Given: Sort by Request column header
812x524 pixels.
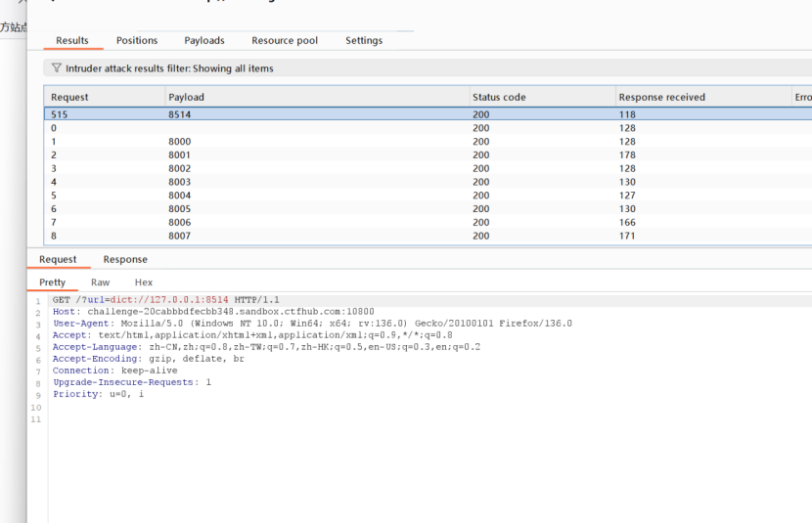Looking at the screenshot, I should pyautogui.click(x=105, y=97).
